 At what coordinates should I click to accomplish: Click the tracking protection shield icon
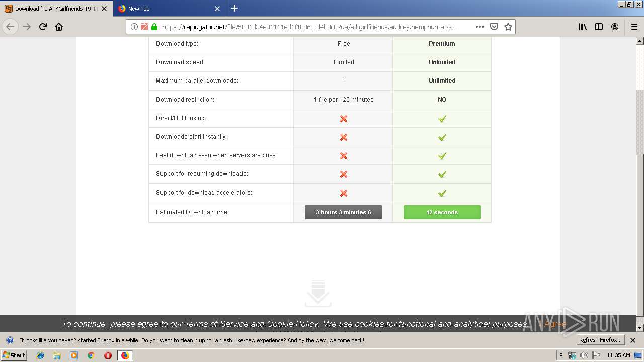(x=144, y=27)
